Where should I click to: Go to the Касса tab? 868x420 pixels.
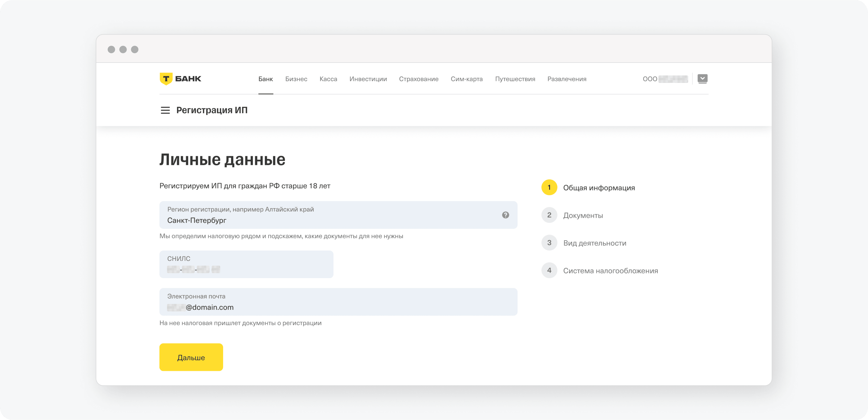328,79
